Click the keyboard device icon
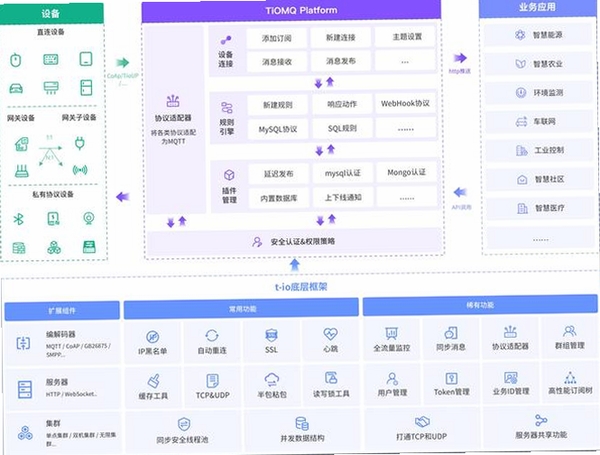 [51, 59]
